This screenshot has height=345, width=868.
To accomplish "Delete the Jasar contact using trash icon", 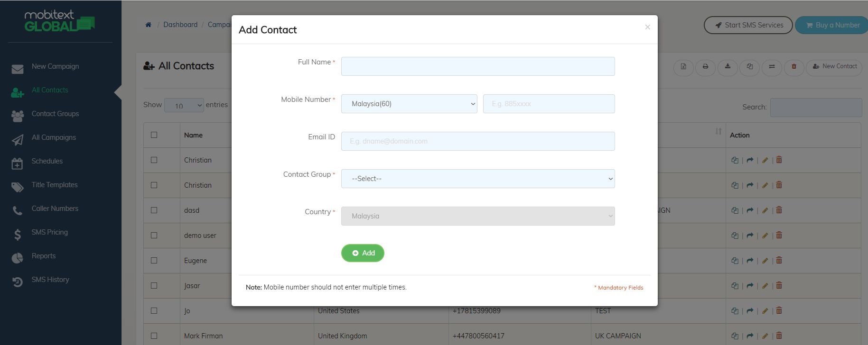I will [x=779, y=286].
